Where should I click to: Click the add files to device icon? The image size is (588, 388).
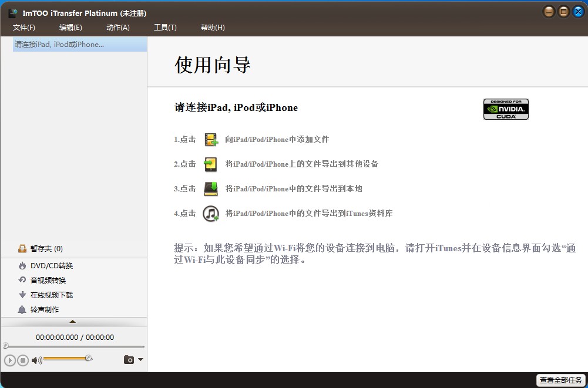pyautogui.click(x=211, y=140)
